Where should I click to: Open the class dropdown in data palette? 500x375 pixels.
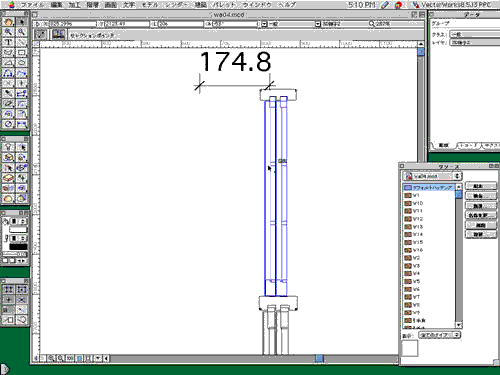(475, 34)
